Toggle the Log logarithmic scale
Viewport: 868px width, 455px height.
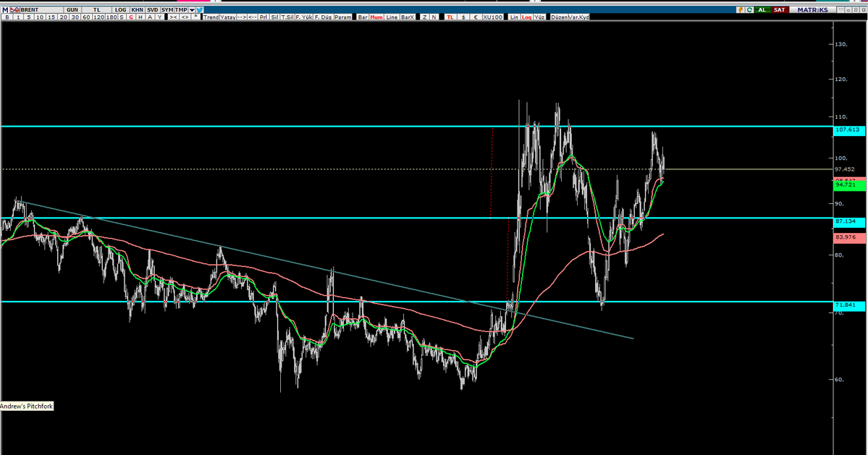(526, 17)
